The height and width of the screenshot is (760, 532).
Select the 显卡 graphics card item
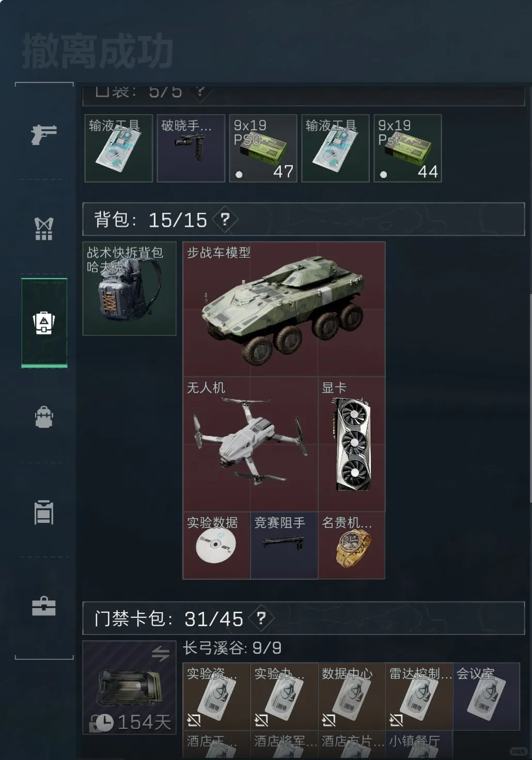352,444
